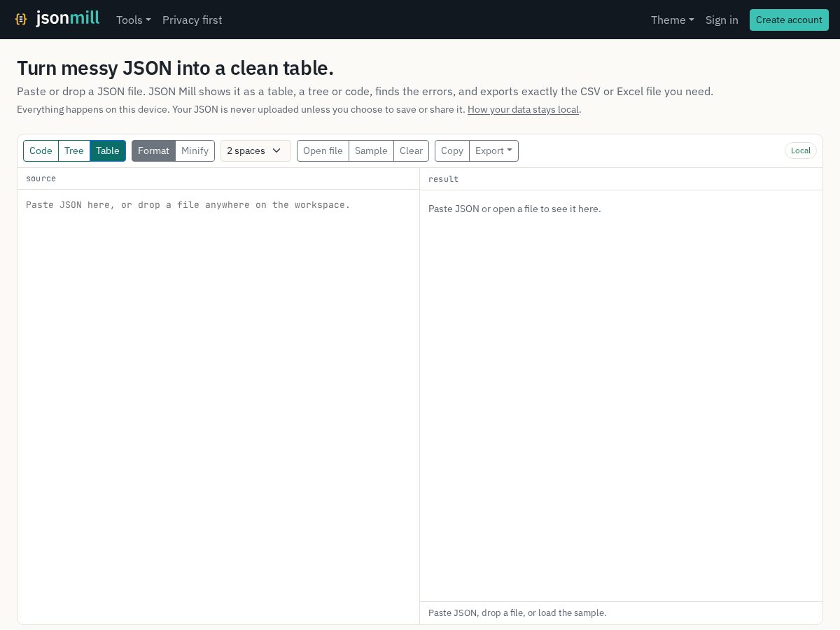This screenshot has width=840, height=630.
Task: Click the jsonmill braces logo icon
Action: [21, 19]
